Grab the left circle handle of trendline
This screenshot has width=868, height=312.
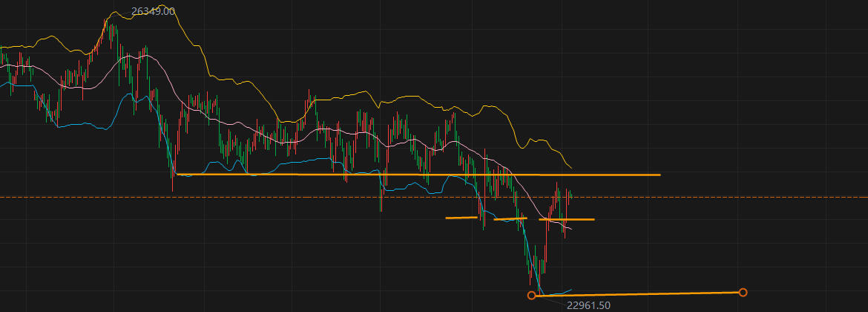pyautogui.click(x=532, y=296)
